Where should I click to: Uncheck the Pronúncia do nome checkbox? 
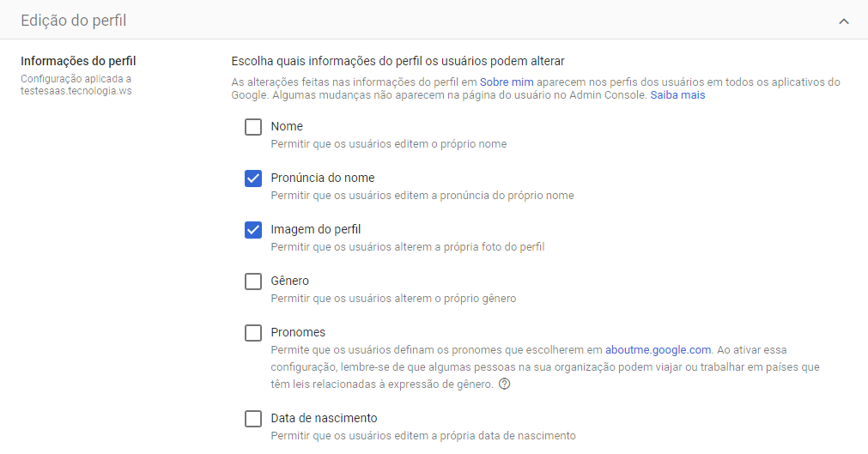[x=253, y=179]
